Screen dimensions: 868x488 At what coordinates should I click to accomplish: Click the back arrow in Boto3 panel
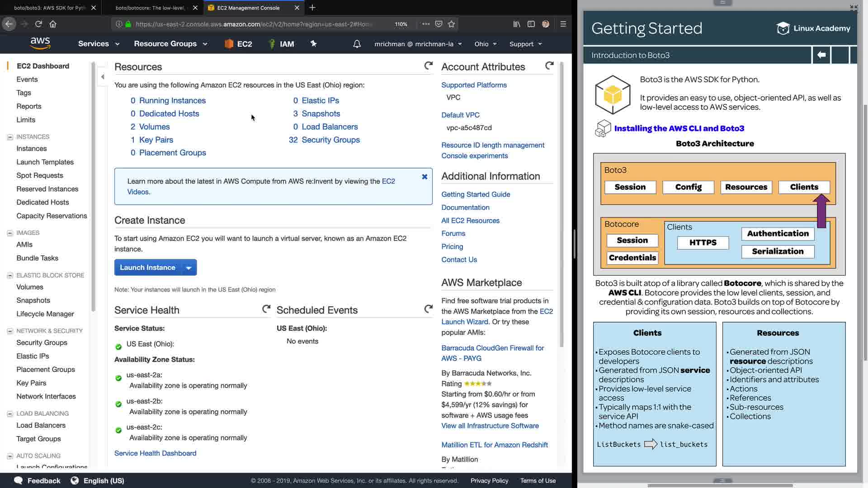821,55
